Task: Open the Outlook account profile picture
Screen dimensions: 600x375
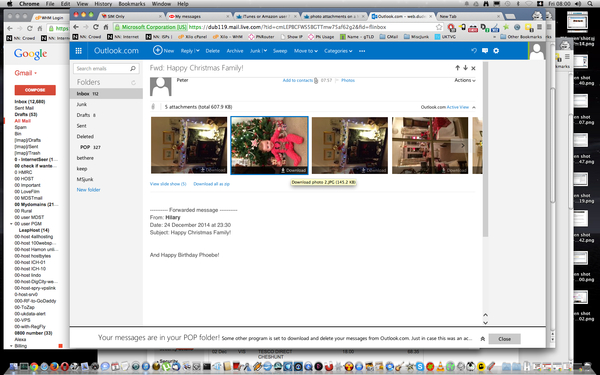Action: pos(537,51)
